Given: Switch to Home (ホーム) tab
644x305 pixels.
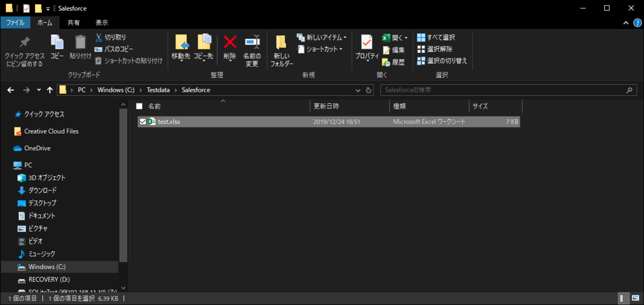Looking at the screenshot, I should click(x=45, y=23).
